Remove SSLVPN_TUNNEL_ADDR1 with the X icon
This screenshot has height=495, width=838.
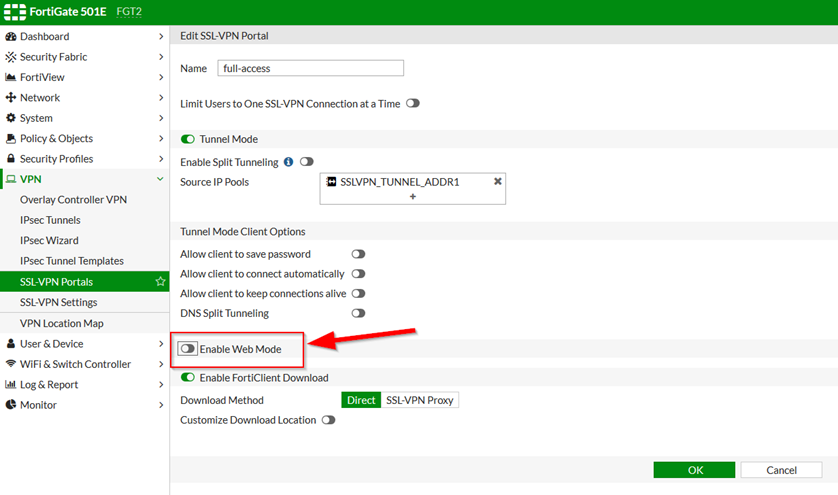[x=497, y=182]
